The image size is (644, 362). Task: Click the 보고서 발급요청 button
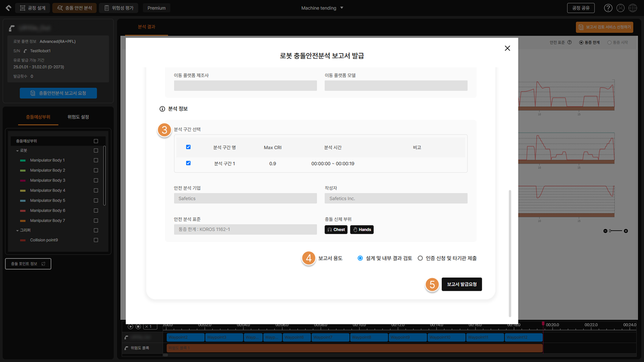462,284
